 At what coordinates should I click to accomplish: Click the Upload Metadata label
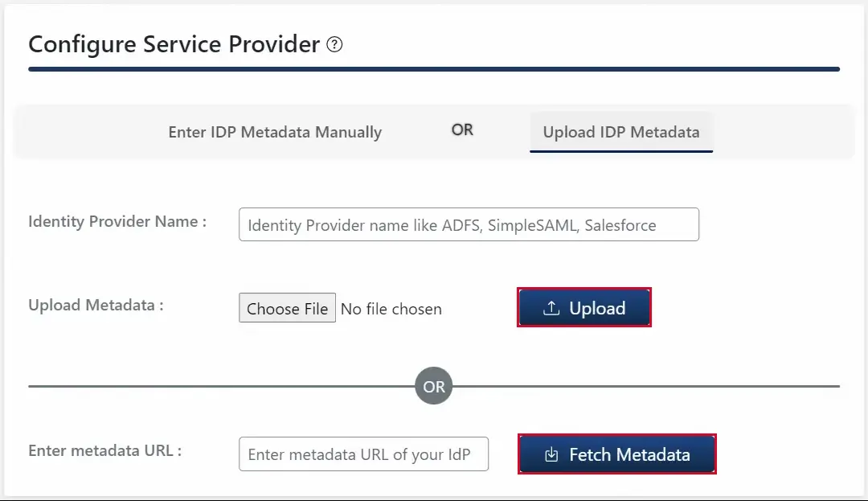[x=95, y=306]
